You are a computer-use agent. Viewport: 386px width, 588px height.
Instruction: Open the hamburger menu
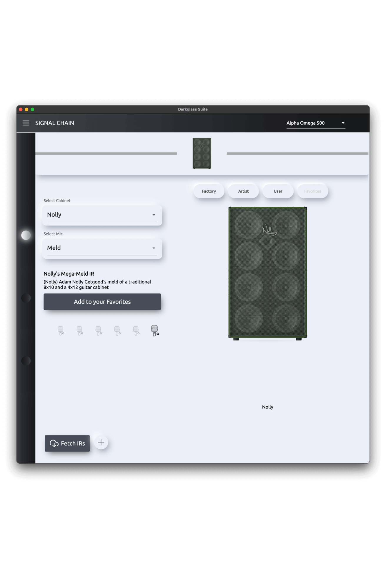click(x=26, y=123)
